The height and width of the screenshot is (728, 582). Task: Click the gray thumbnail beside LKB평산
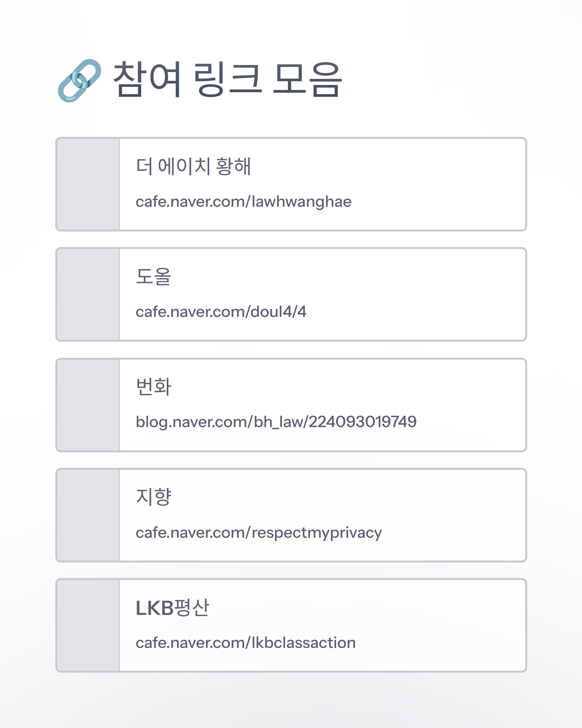(x=88, y=625)
